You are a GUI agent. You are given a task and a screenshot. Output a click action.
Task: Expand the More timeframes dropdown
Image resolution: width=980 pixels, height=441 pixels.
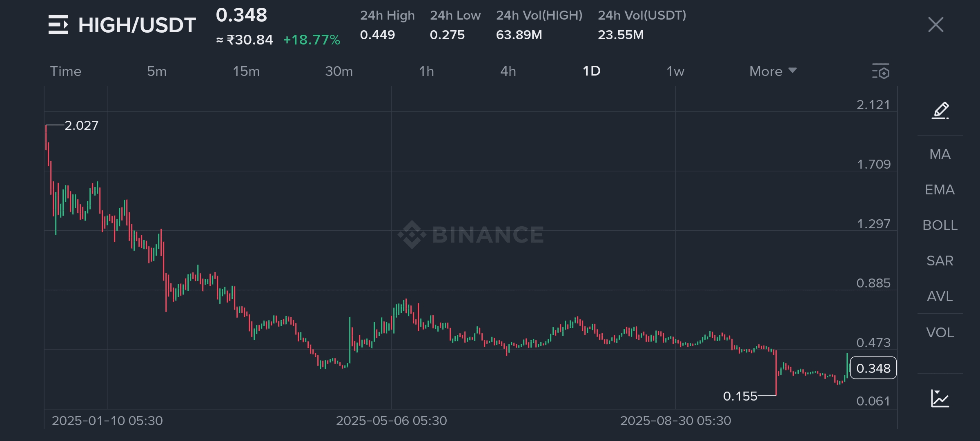coord(773,71)
